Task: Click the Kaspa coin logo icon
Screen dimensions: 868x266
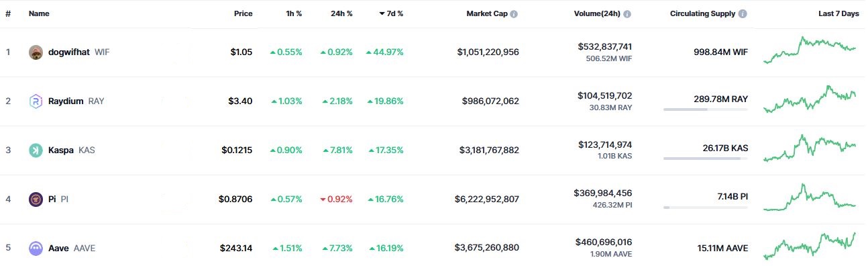Action: [x=36, y=150]
